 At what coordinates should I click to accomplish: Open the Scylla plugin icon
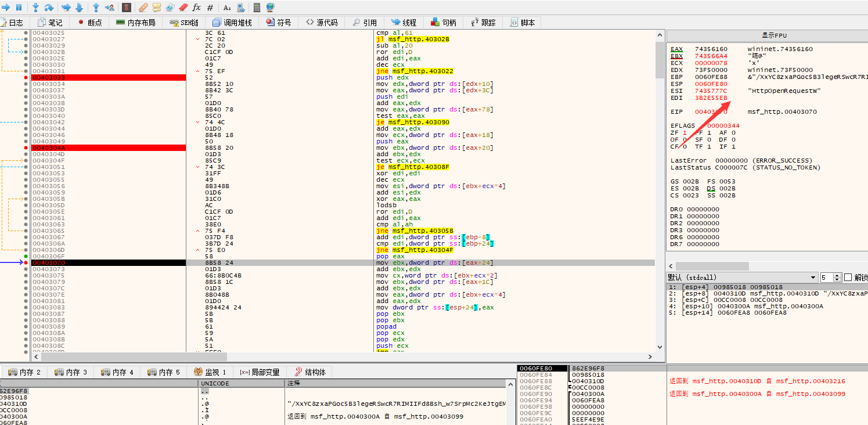127,8
